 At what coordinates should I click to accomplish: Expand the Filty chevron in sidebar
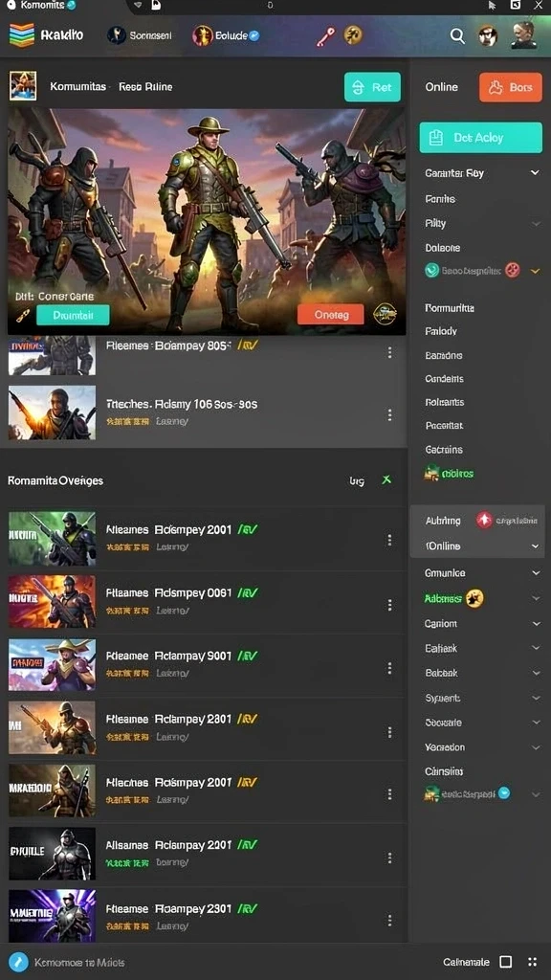(x=536, y=223)
